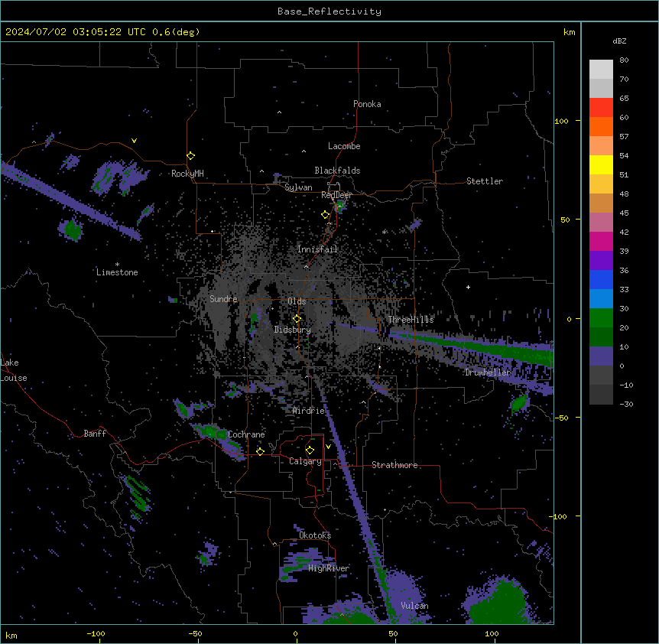The image size is (659, 644).
Task: Click the Ponoka city label
Action: pyautogui.click(x=367, y=104)
